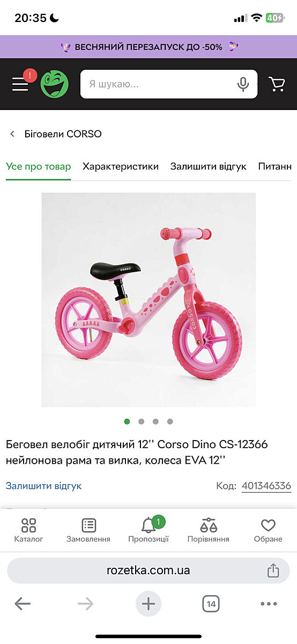Select the second image carousel dot
Viewport: 297px width, 644px height.
pyautogui.click(x=141, y=422)
